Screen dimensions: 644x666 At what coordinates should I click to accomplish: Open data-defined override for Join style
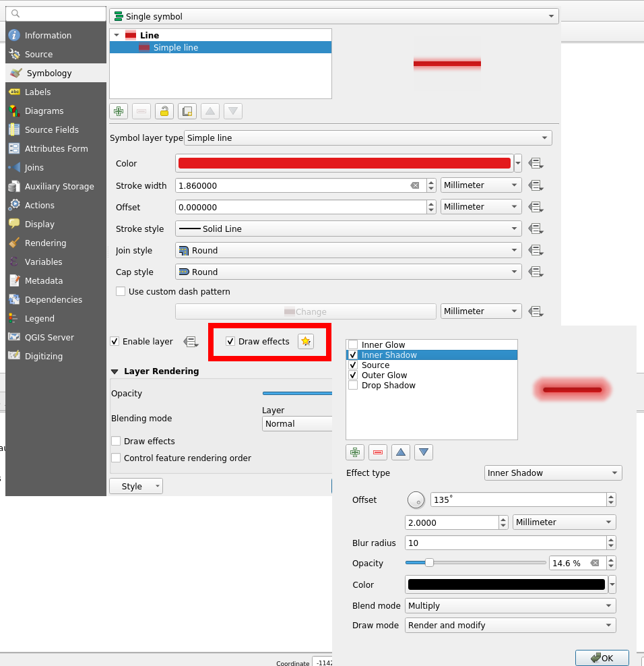(x=536, y=250)
